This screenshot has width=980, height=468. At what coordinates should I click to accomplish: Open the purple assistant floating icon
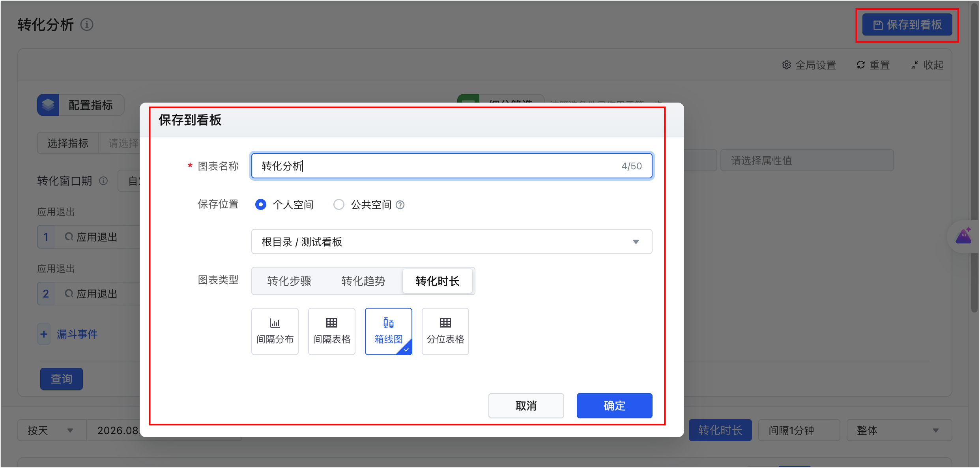(963, 236)
